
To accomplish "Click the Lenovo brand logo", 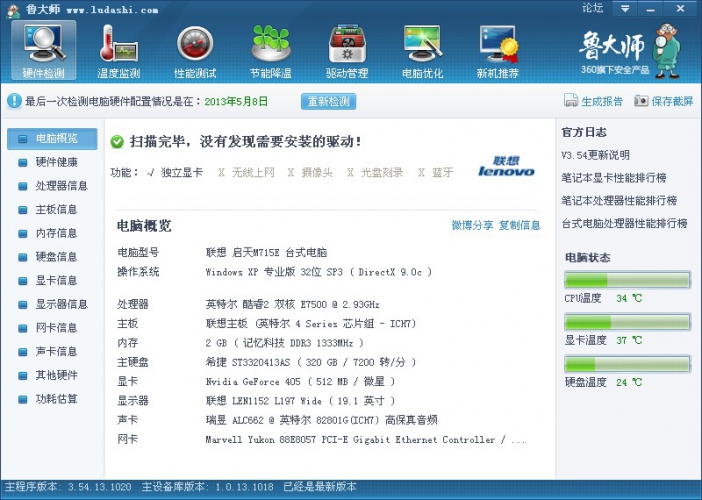I will (x=499, y=166).
